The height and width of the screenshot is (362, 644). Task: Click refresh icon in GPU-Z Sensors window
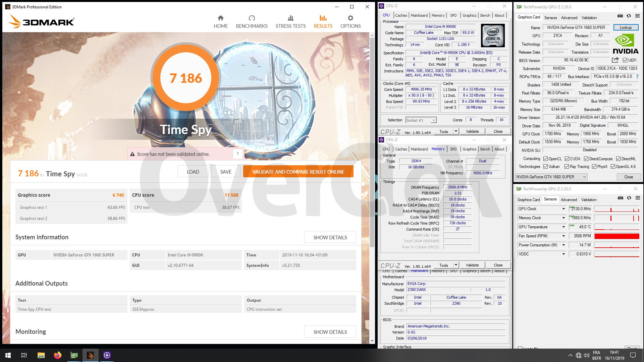point(629,198)
